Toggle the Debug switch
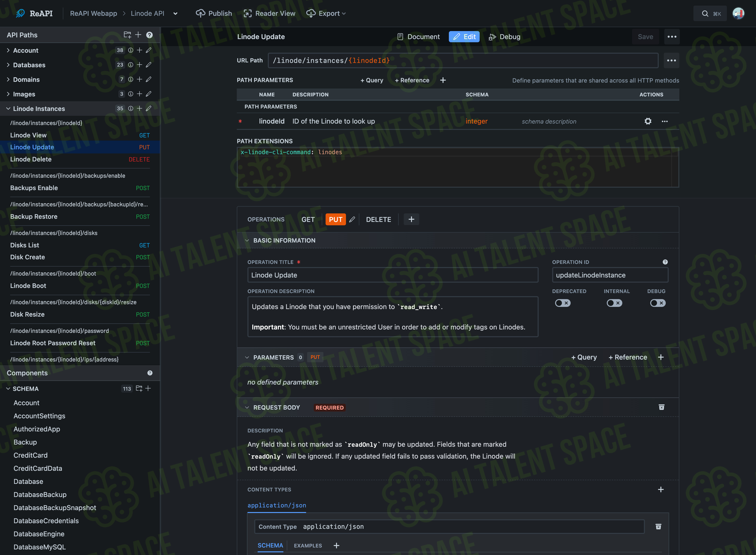Viewport: 756px width, 555px height. (x=658, y=303)
